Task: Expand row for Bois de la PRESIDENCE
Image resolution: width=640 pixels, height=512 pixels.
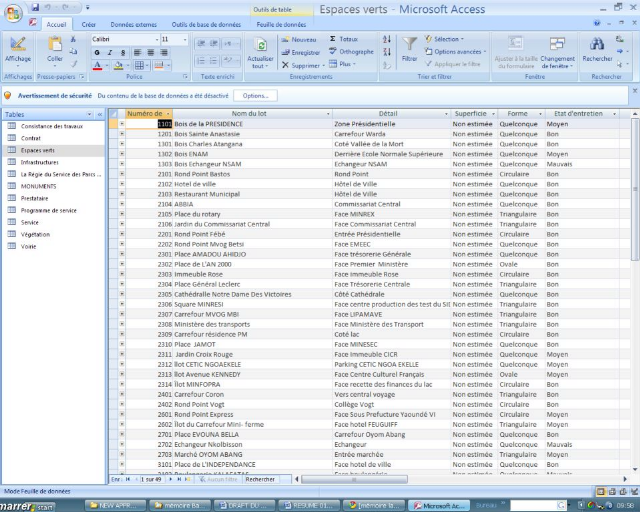Action: click(x=122, y=124)
